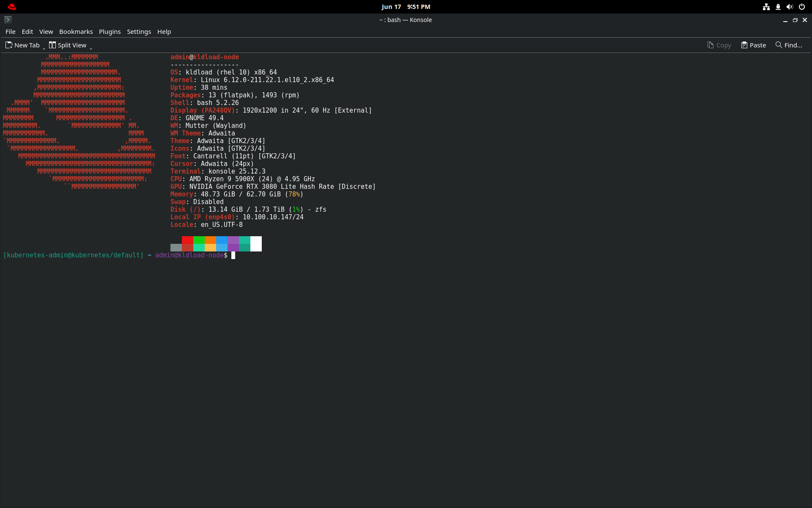812x508 pixels.
Task: Click the New Tab toolbar button
Action: pos(22,45)
